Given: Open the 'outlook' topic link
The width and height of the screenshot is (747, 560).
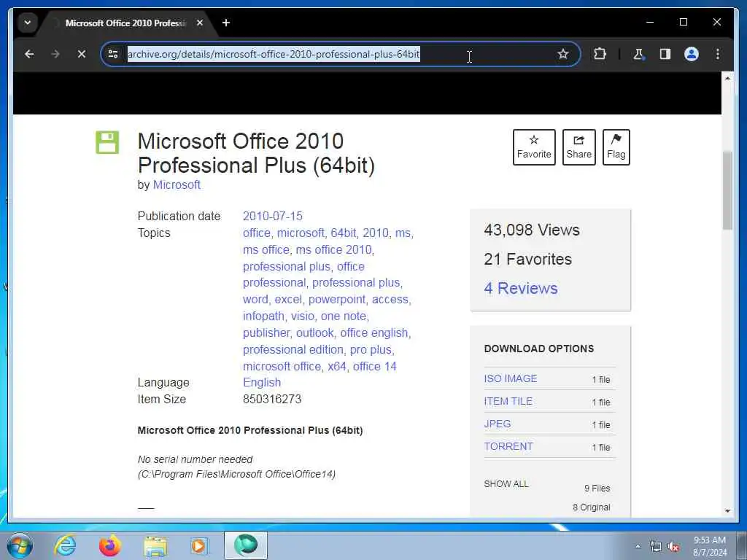Looking at the screenshot, I should click(x=315, y=332).
